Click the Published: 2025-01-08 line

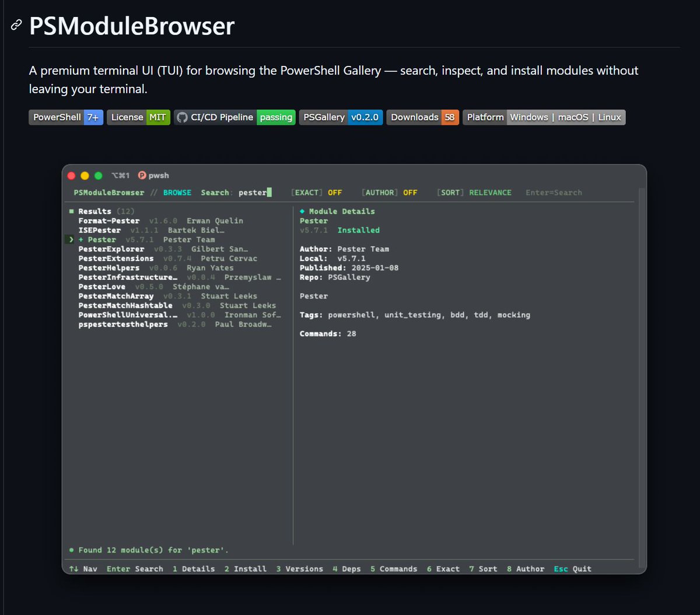349,268
